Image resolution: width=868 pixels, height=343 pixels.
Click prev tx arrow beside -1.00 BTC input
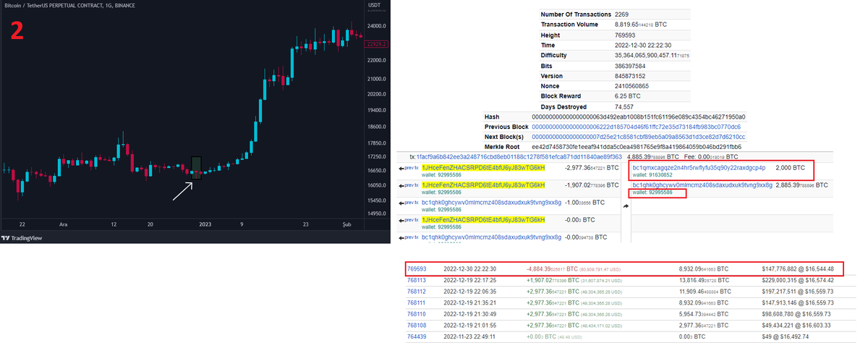point(408,203)
